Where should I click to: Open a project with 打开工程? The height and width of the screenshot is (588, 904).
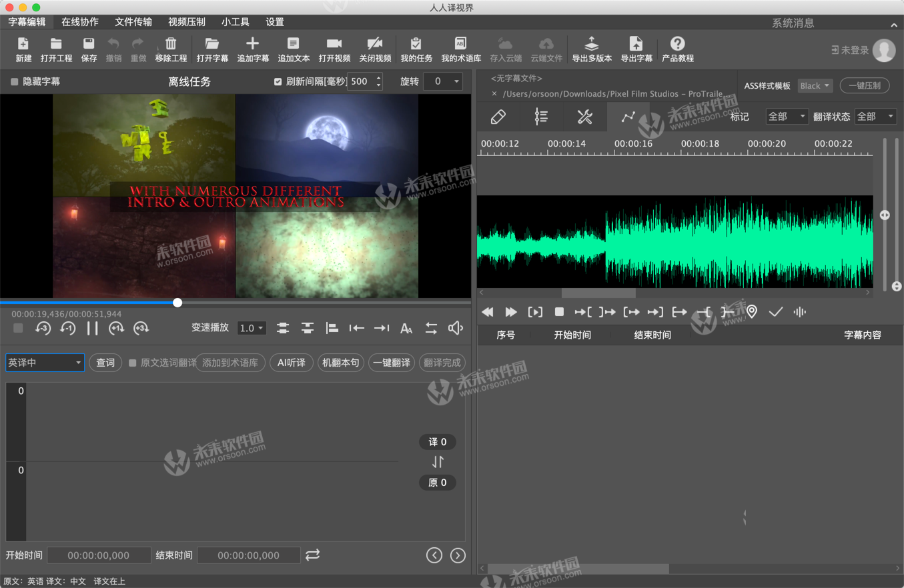click(x=56, y=45)
